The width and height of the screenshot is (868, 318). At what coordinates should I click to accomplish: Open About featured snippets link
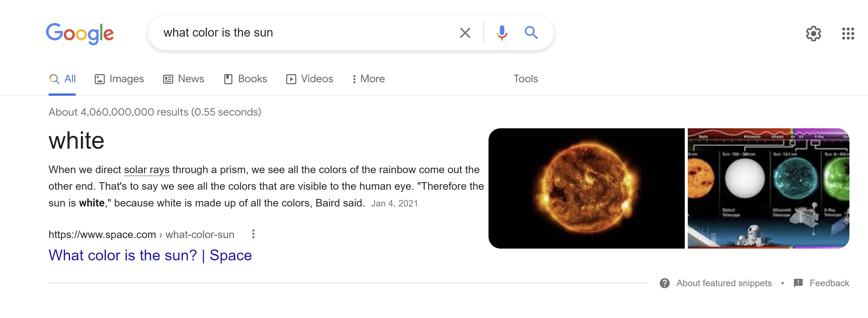(724, 283)
